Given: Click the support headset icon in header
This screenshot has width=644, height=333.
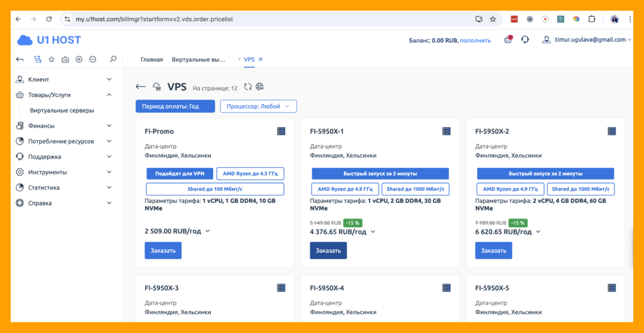Looking at the screenshot, I should tap(525, 40).
